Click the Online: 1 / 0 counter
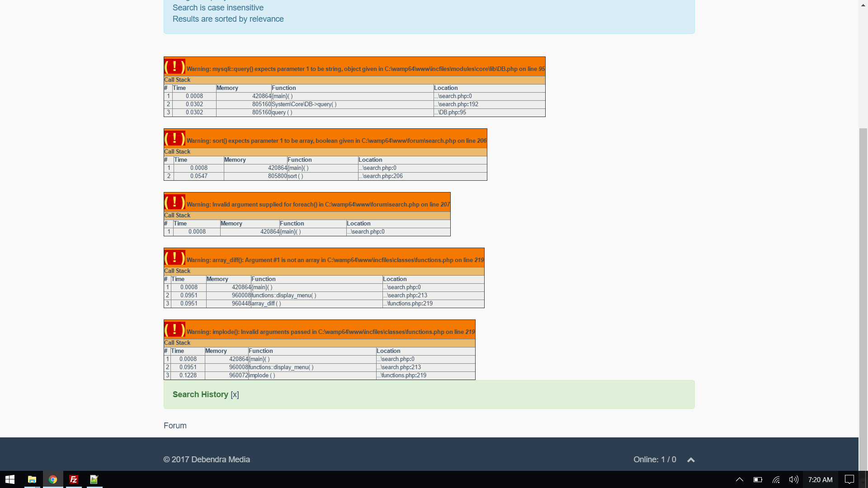868x488 pixels. pyautogui.click(x=655, y=460)
